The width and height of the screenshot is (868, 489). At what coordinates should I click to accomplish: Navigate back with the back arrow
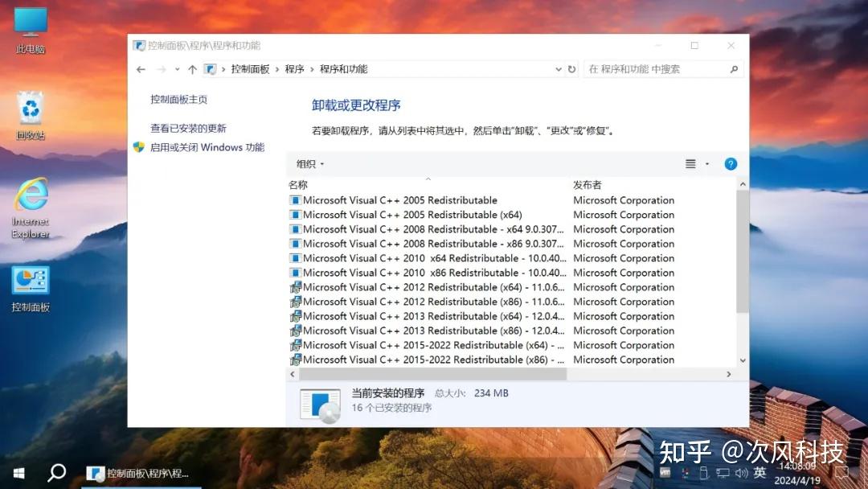(141, 69)
